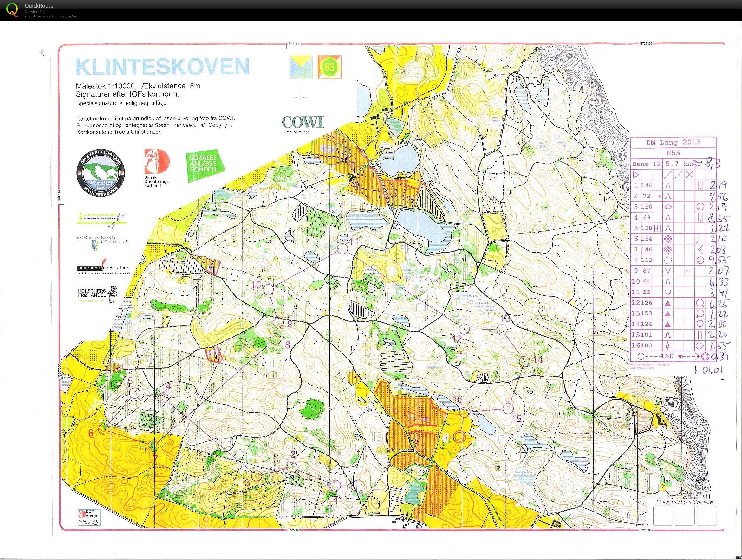Click control circle 7 on the map
Screen dimensions: 742x560
[x=153, y=446]
